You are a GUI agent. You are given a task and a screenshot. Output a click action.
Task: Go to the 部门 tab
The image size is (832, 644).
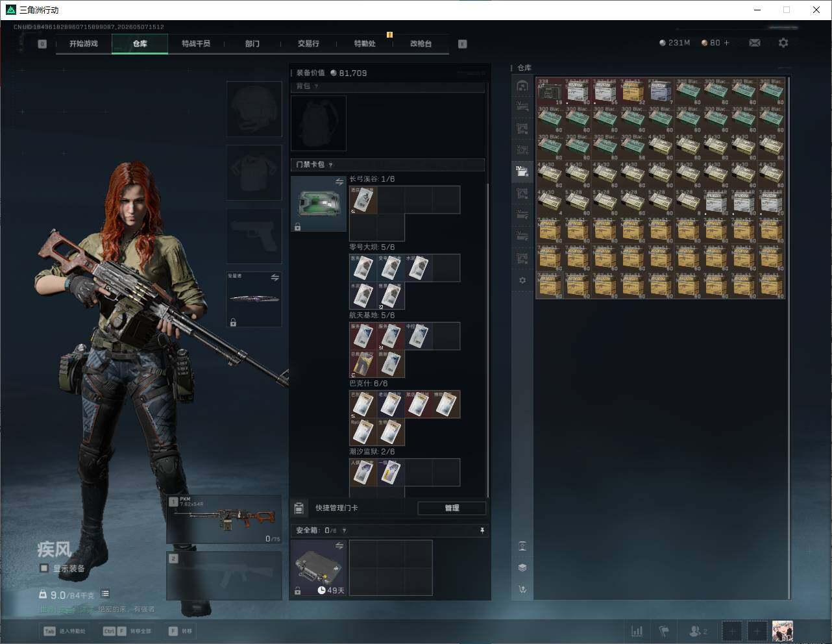click(x=252, y=43)
